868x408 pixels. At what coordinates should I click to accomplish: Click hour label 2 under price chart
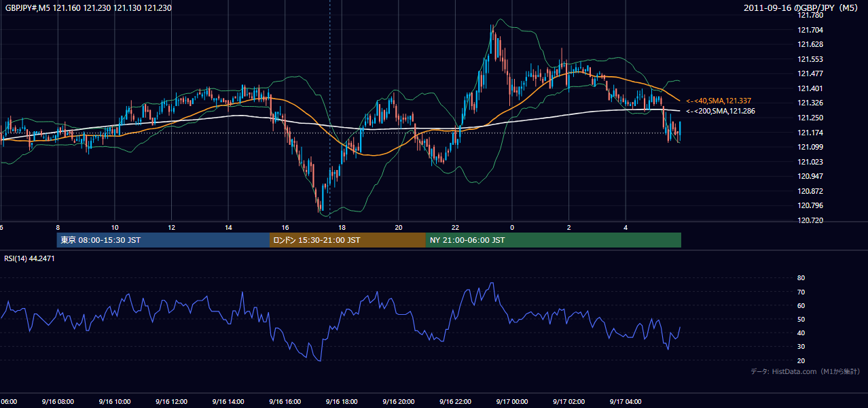click(x=569, y=228)
